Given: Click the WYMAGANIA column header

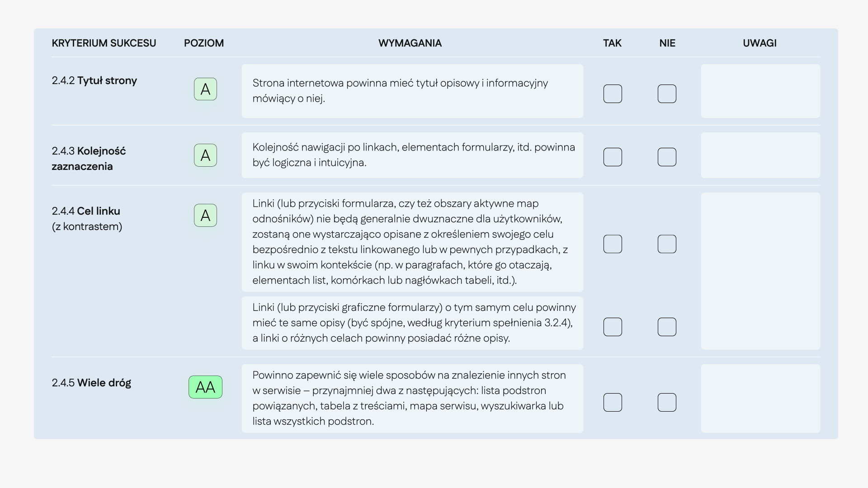Looking at the screenshot, I should 410,43.
